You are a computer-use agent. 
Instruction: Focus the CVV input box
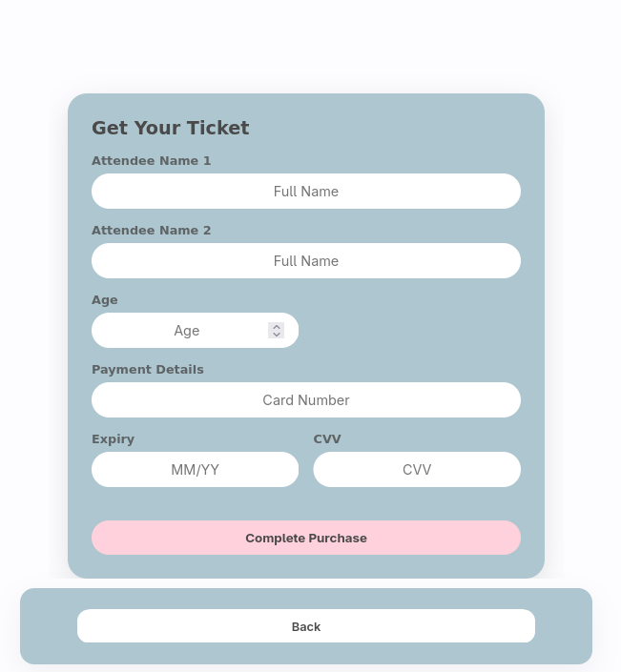click(x=417, y=470)
